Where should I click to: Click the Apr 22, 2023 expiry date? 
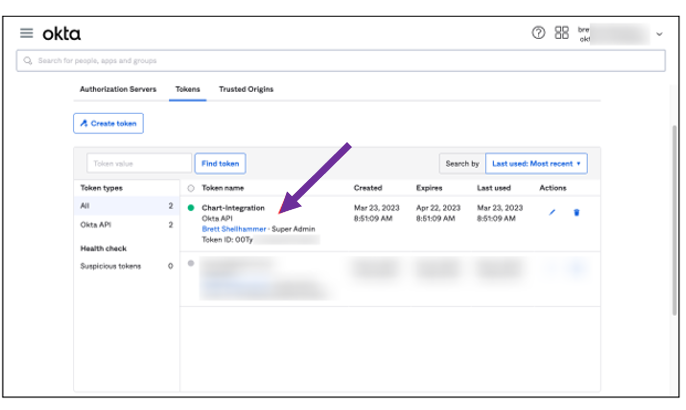point(438,208)
